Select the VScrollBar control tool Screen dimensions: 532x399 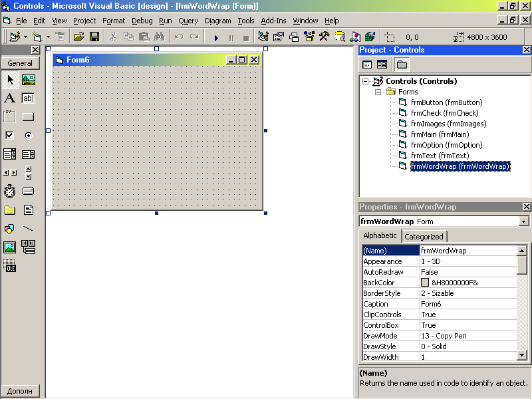[x=29, y=173]
